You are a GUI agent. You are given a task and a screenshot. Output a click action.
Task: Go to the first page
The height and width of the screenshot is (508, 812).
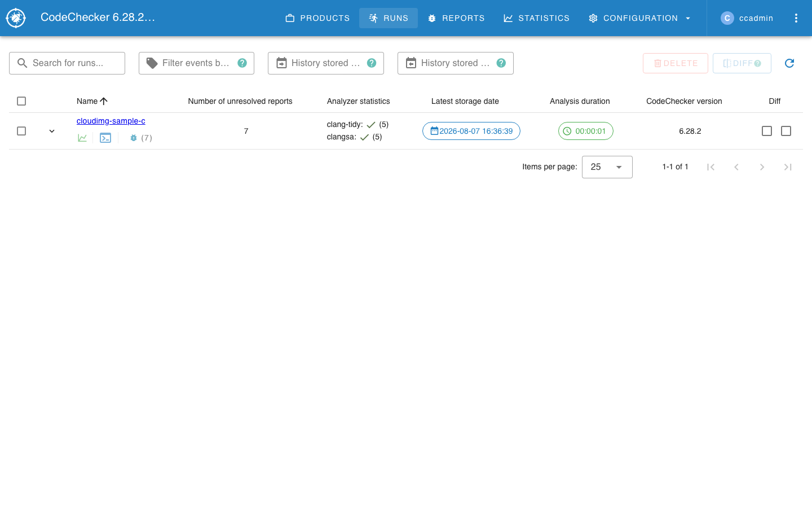[710, 167]
